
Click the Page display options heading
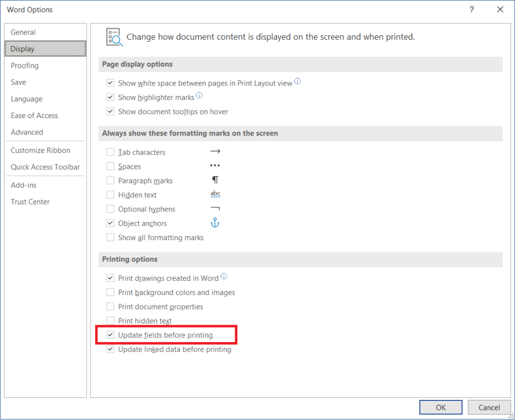[x=137, y=64]
